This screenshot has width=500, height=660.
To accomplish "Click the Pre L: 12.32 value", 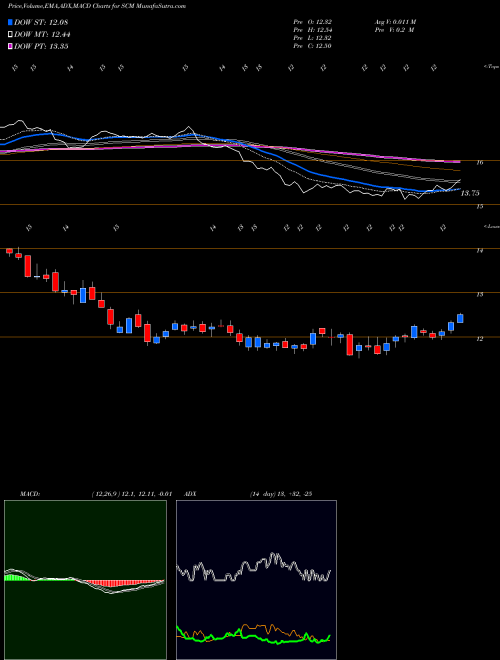I will (x=313, y=38).
